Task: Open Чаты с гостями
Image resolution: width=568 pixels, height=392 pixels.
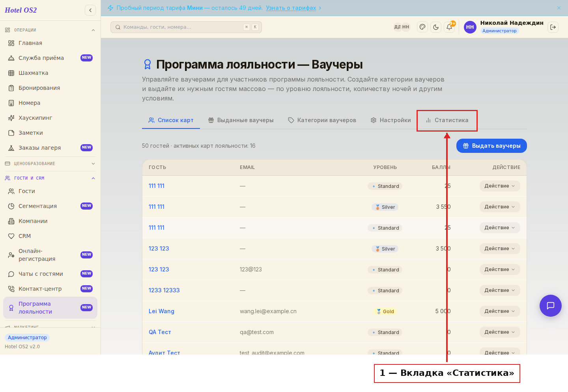Action: [x=50, y=274]
